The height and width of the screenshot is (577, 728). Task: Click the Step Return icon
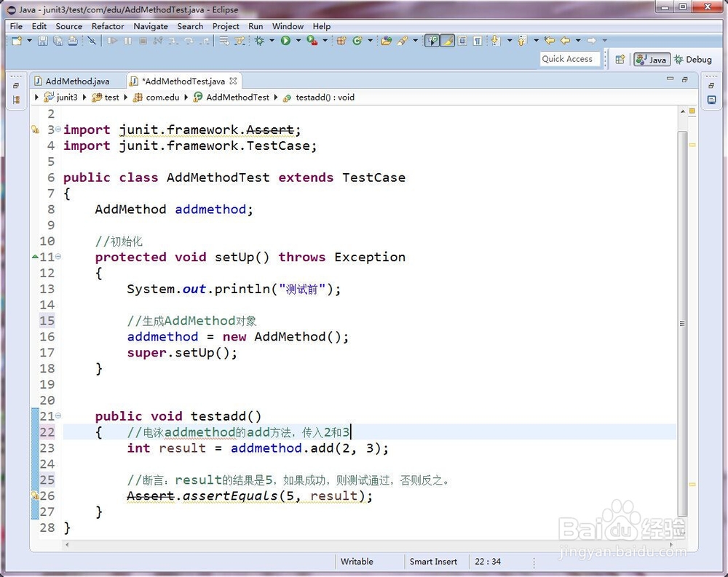[205, 41]
